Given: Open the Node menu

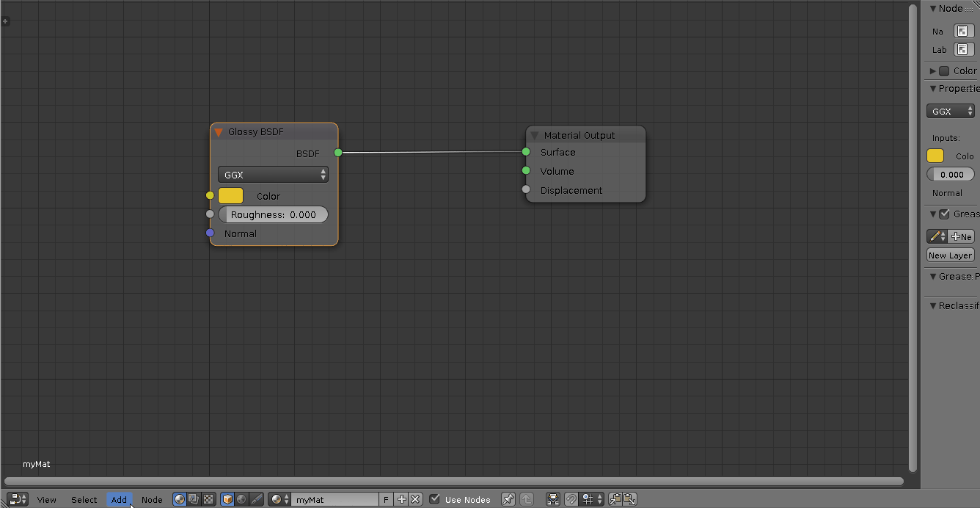Looking at the screenshot, I should coord(152,500).
